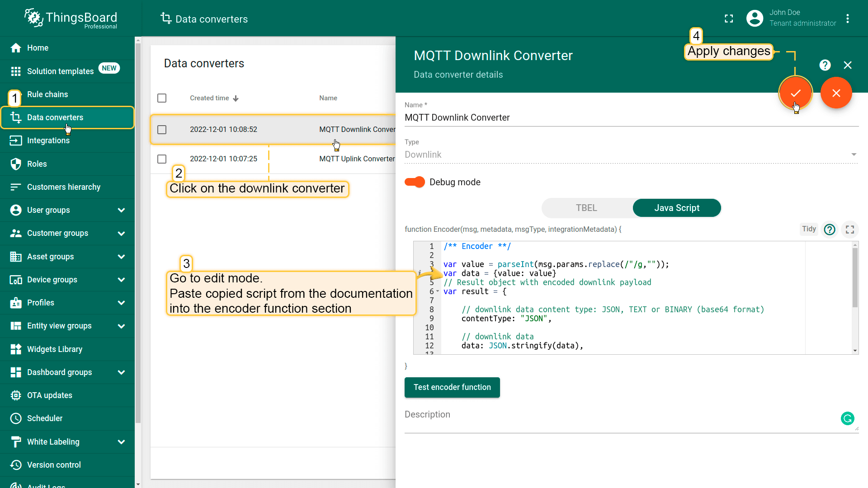Click the Integrations sidebar icon
This screenshot has width=868, height=488.
coord(16,141)
